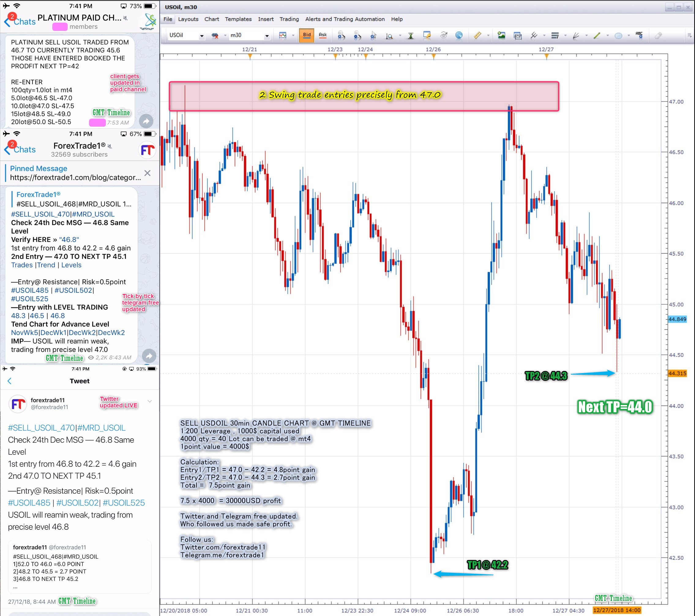Click the zoom out magnifier icon
The width and height of the screenshot is (695, 616).
pyautogui.click(x=357, y=35)
